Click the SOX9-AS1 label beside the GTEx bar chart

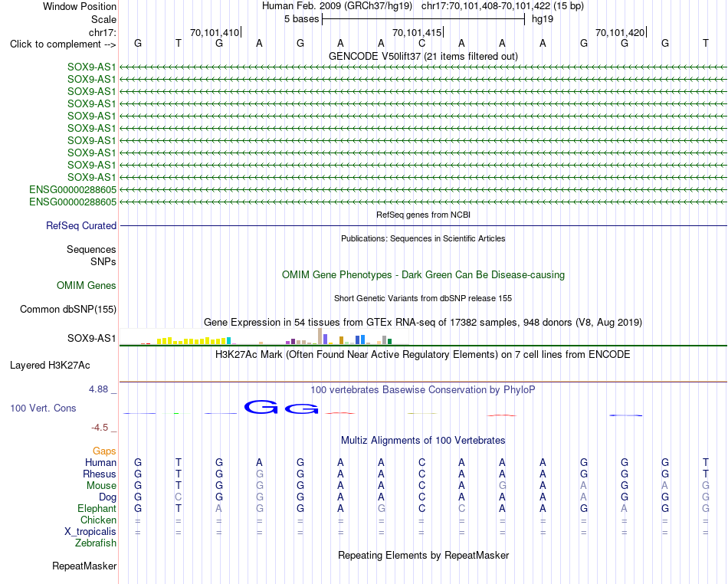point(91,338)
